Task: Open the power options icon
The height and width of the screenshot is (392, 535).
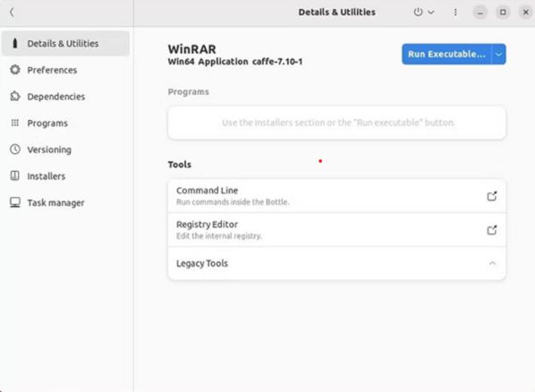Action: click(418, 13)
